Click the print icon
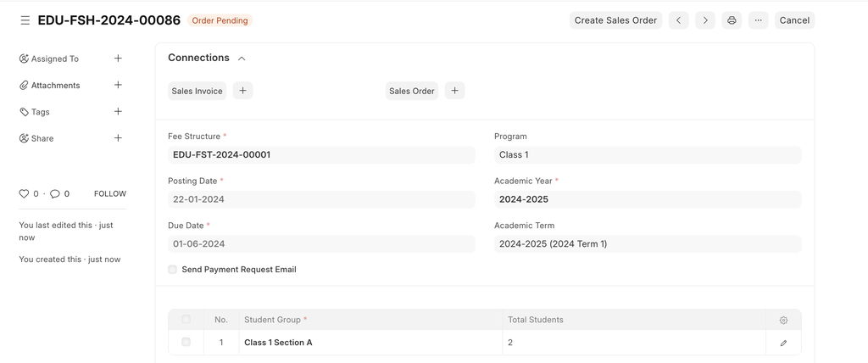Screen dimensions: 868x363 click(732, 20)
